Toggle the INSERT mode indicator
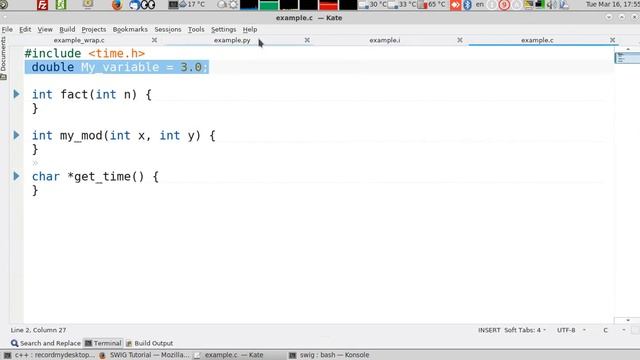Screen dimensions: 640x360 pos(489,330)
